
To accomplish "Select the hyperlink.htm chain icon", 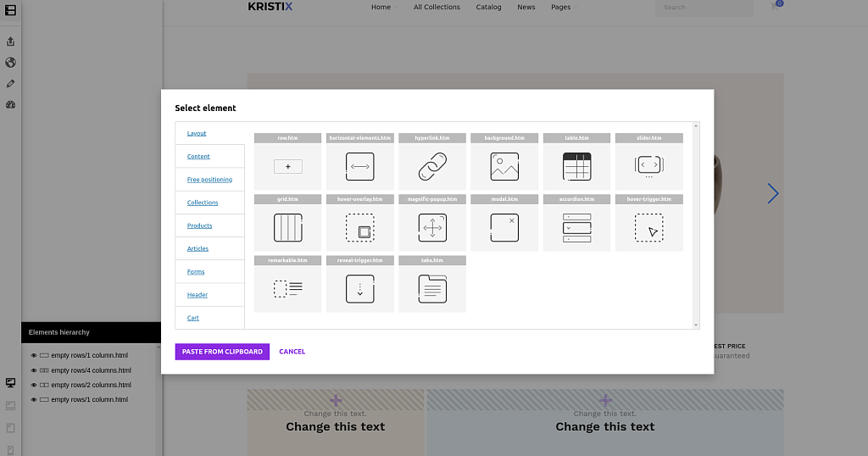I will click(431, 166).
